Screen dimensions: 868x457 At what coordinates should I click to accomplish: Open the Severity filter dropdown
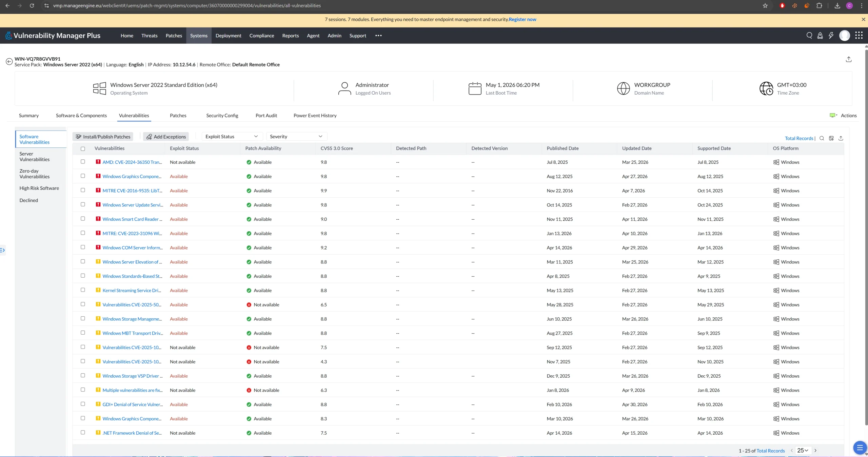point(296,136)
